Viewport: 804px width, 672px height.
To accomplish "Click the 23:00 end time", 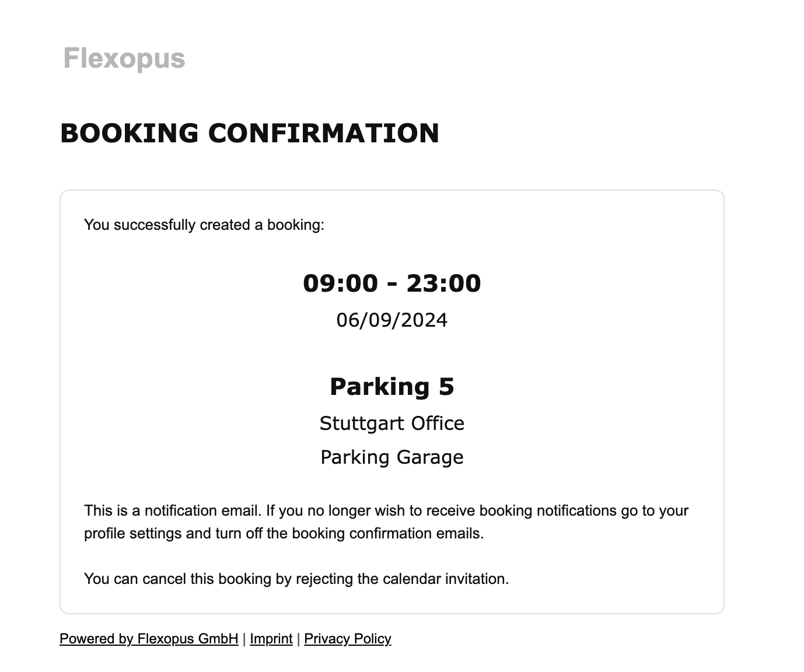I will click(443, 283).
